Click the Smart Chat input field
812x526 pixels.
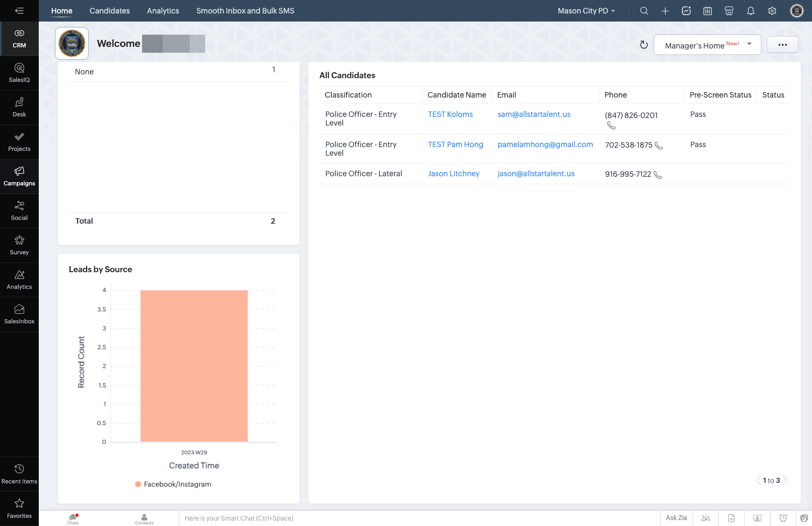[419, 518]
